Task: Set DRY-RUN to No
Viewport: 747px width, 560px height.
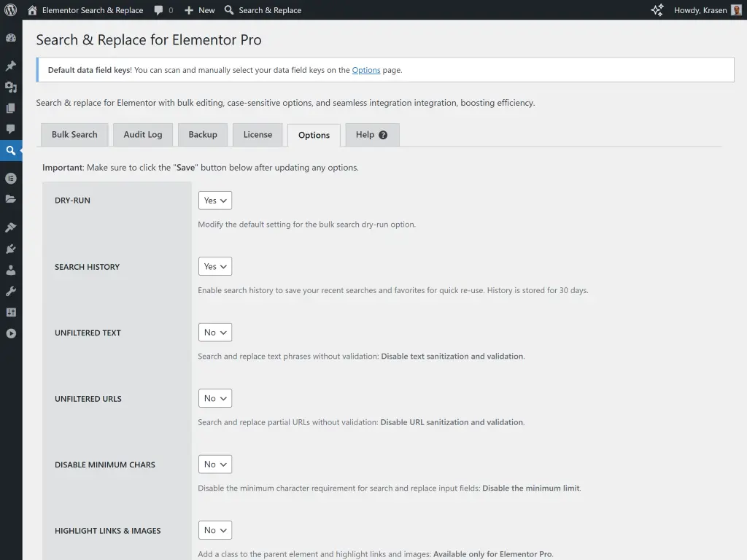Action: point(214,200)
